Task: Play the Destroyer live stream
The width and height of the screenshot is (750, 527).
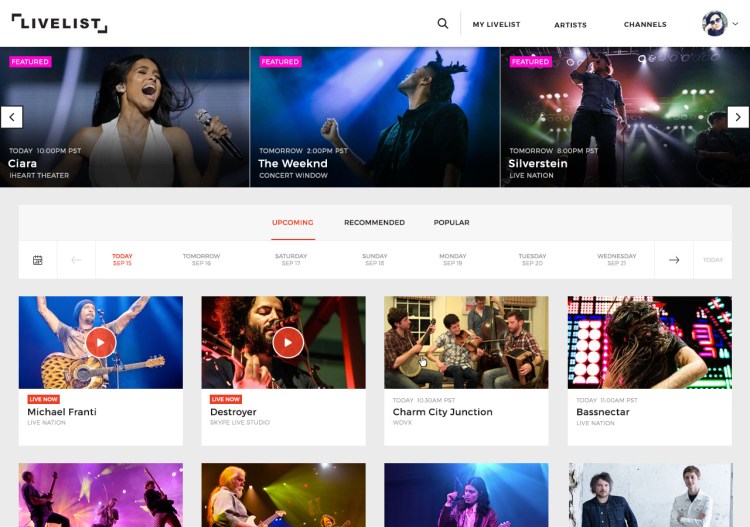Action: click(288, 342)
